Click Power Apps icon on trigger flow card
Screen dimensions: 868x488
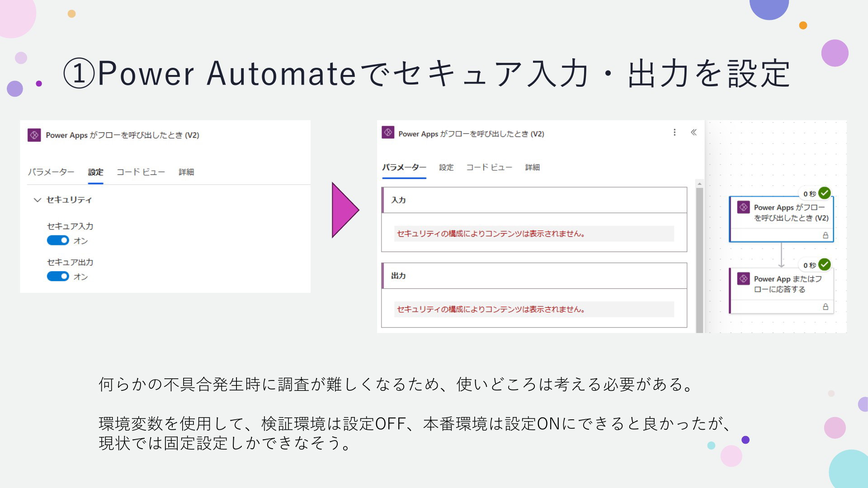pos(744,207)
